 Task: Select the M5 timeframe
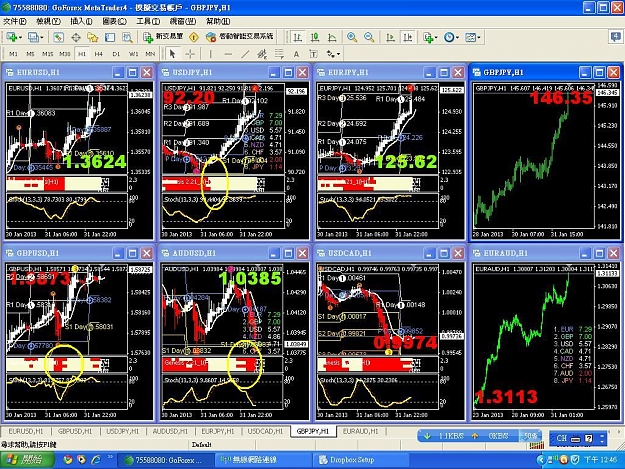(30, 54)
